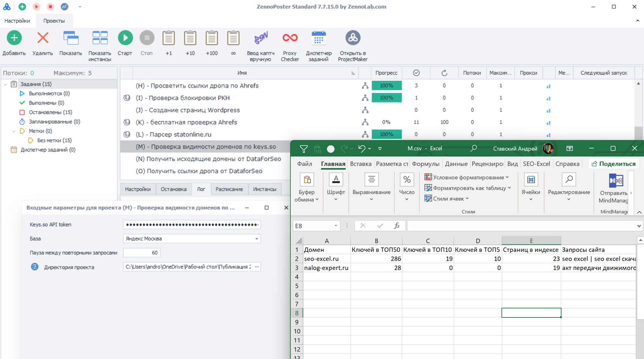
Task: Click the Показать (Show) icon in toolbar
Action: [71, 38]
